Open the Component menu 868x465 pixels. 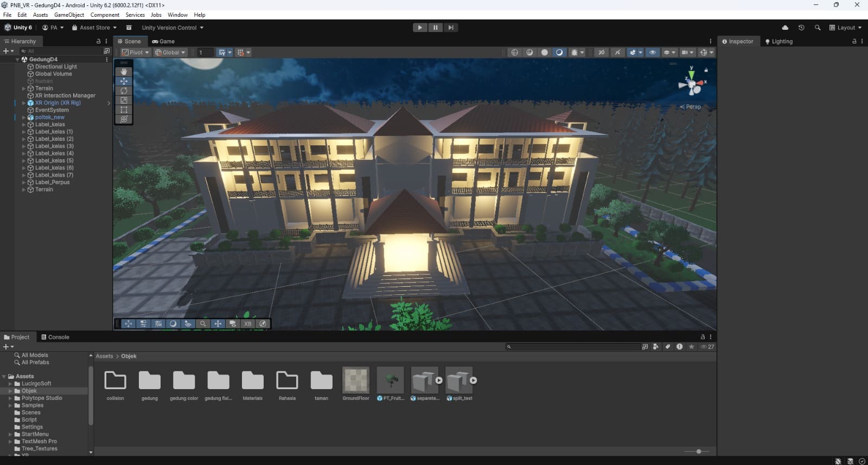pos(105,15)
